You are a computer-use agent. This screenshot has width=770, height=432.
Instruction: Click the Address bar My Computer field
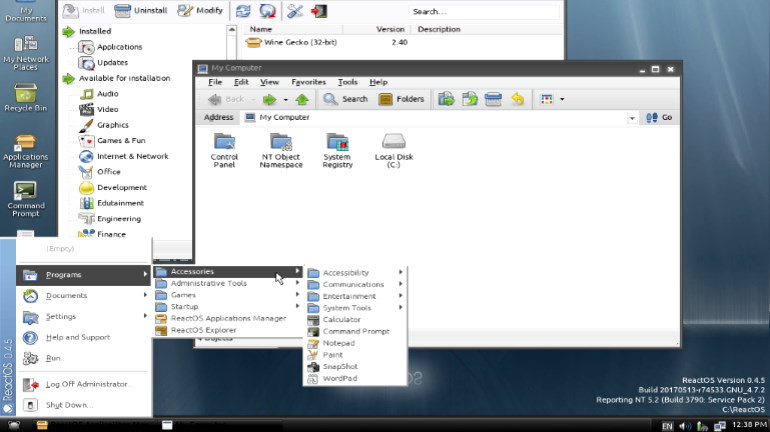click(x=435, y=117)
